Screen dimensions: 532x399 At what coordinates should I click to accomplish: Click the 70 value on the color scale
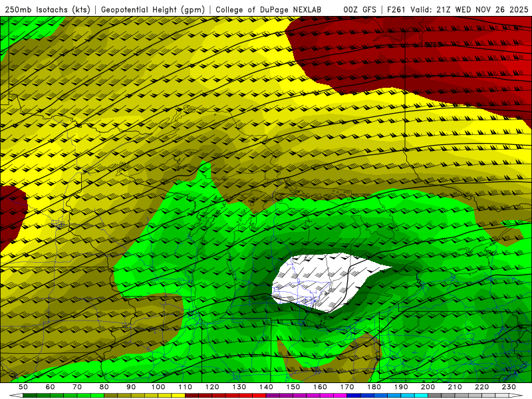tap(77, 387)
